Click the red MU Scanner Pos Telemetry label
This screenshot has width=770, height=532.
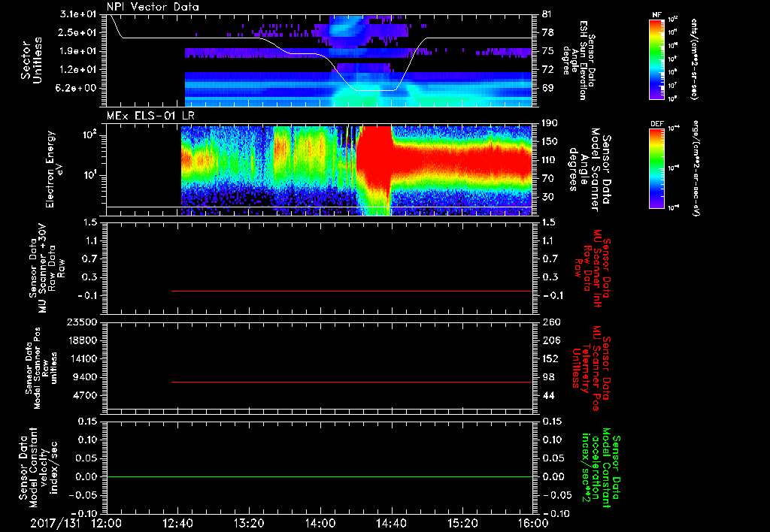click(x=591, y=368)
